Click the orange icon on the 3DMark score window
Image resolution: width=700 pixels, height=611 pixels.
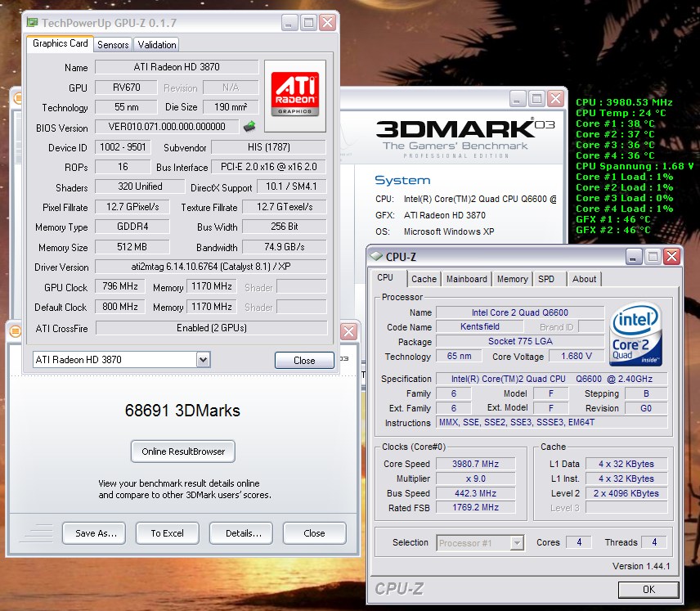pos(15,331)
